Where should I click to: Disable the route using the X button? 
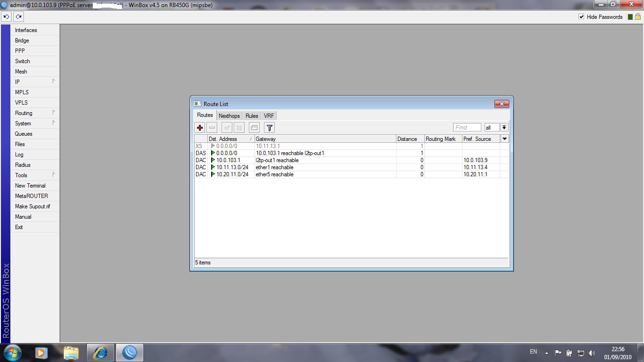tap(239, 128)
